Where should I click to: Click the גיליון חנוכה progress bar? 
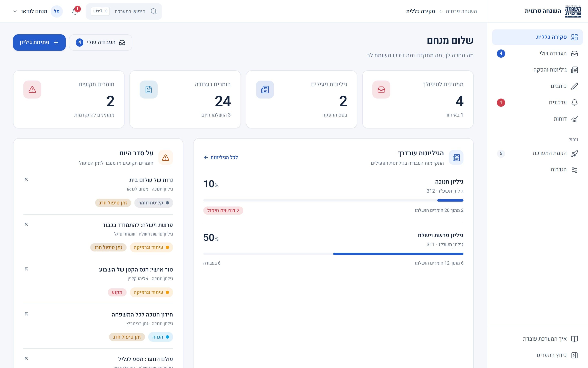point(333,200)
